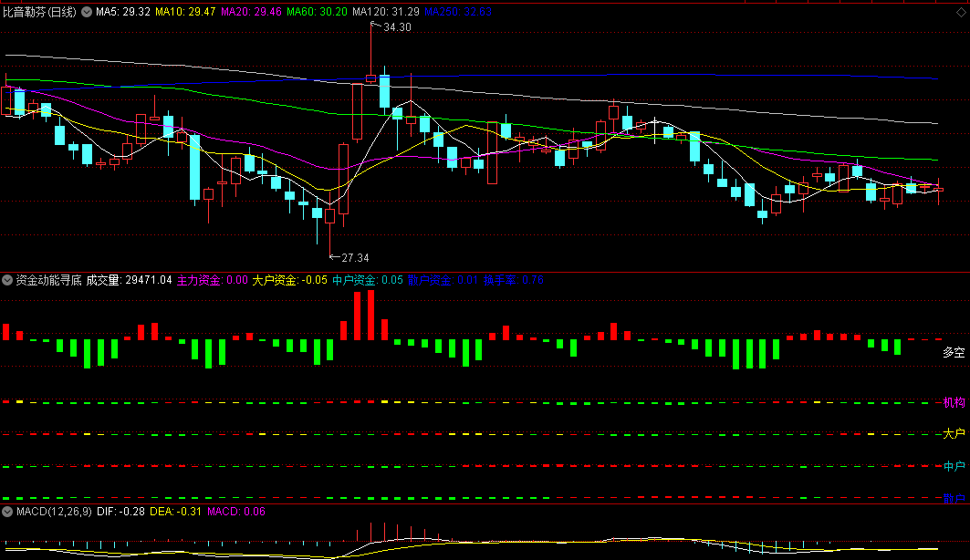Viewport: 970px width, 560px height.
Task: Click the DEA: -0.31 value
Action: click(176, 511)
